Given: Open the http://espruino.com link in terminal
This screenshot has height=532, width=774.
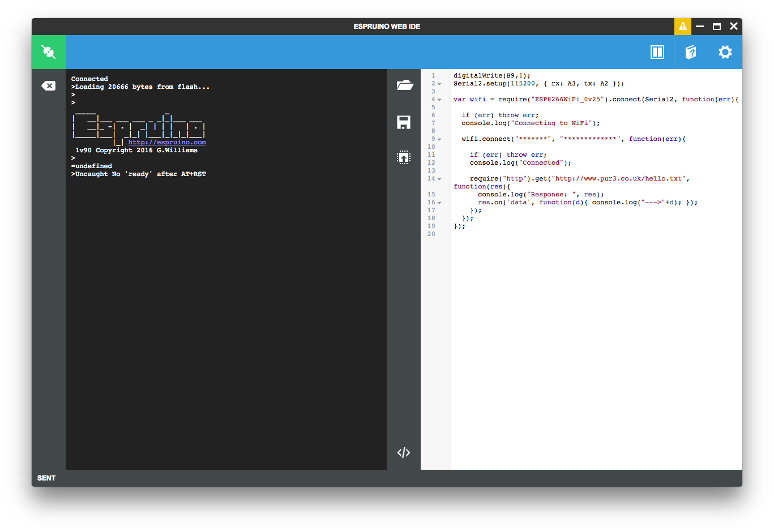Looking at the screenshot, I should coord(167,142).
